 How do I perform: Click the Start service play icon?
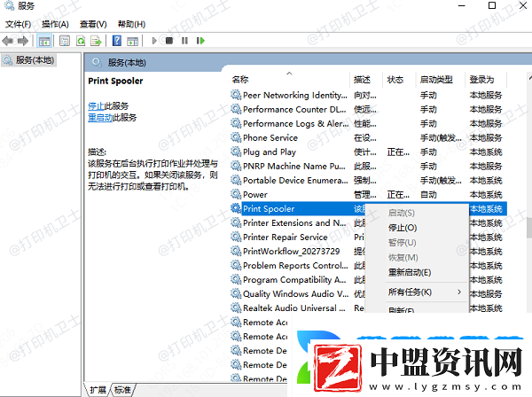pyautogui.click(x=154, y=41)
